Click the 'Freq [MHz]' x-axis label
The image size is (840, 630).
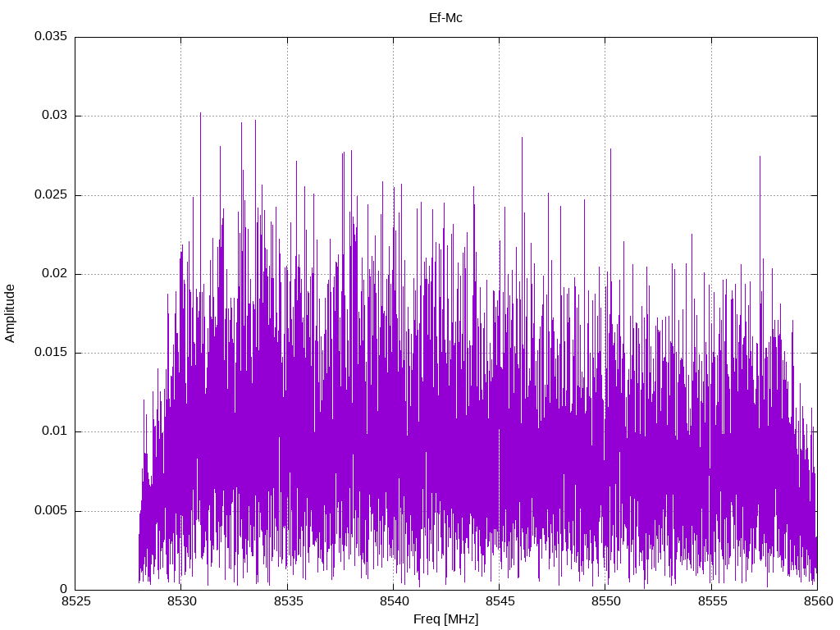[445, 619]
